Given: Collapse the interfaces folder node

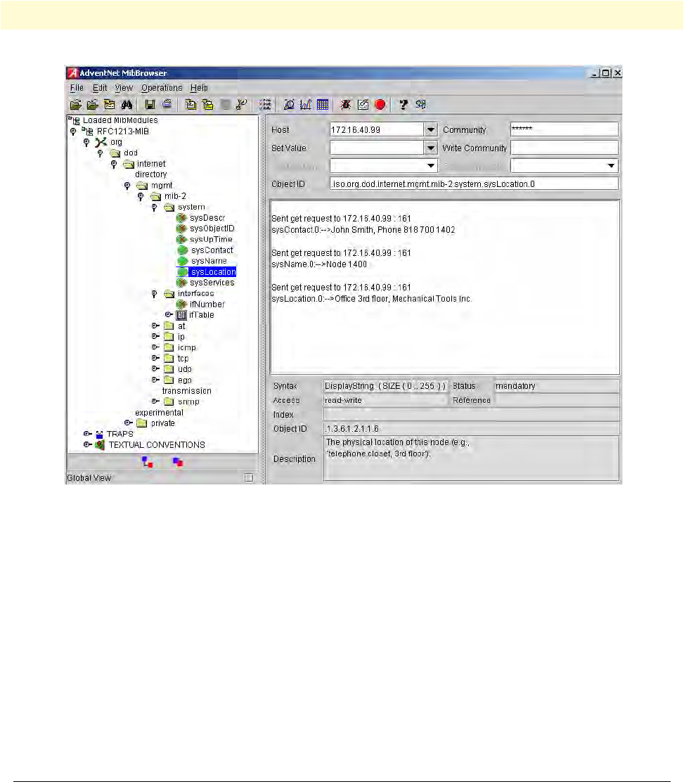Looking at the screenshot, I should pyautogui.click(x=155, y=294).
